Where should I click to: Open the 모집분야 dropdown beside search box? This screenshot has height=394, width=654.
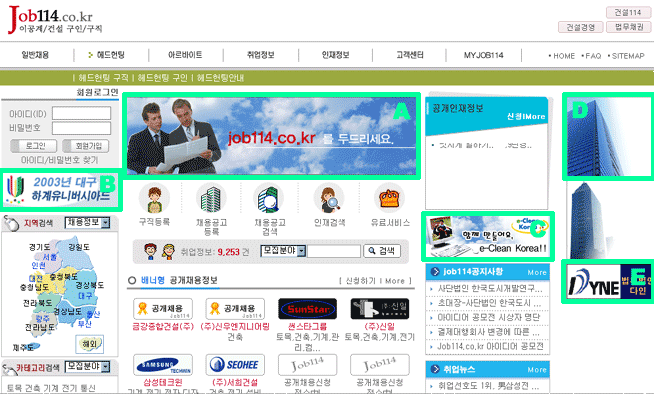tap(283, 251)
